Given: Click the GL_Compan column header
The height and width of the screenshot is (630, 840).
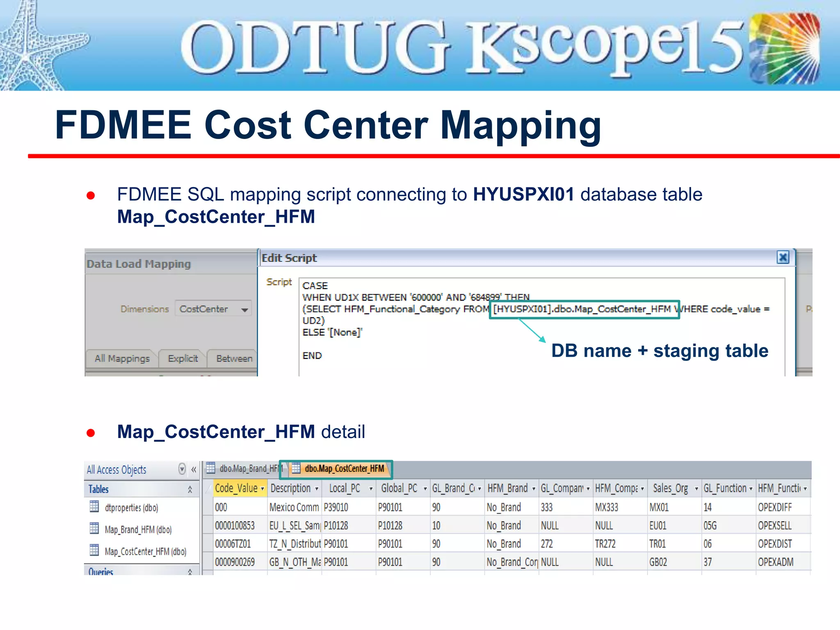Looking at the screenshot, I should tap(566, 488).
